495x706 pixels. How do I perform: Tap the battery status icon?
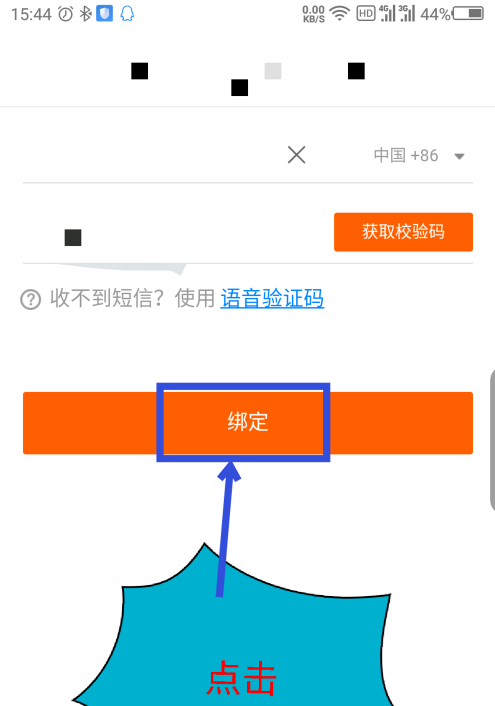point(468,14)
